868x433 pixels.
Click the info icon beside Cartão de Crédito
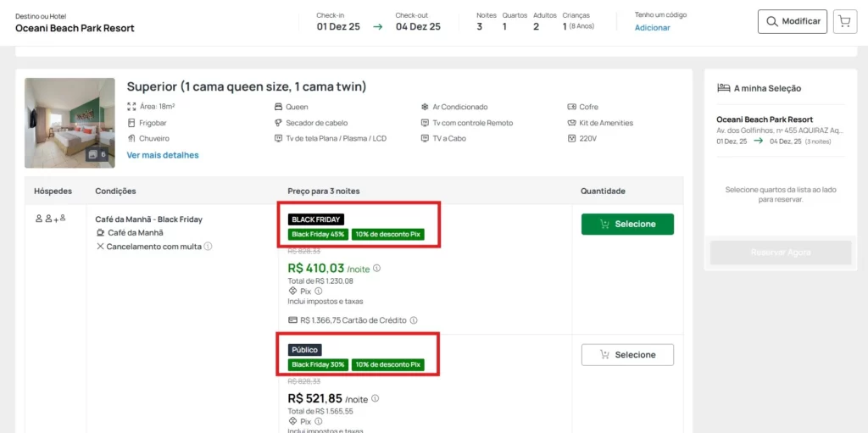(413, 320)
